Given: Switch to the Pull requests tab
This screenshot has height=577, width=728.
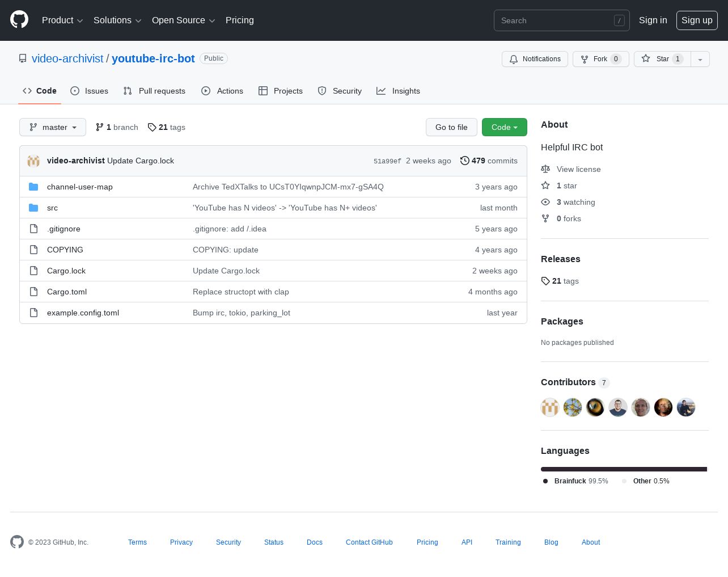Looking at the screenshot, I should [154, 91].
